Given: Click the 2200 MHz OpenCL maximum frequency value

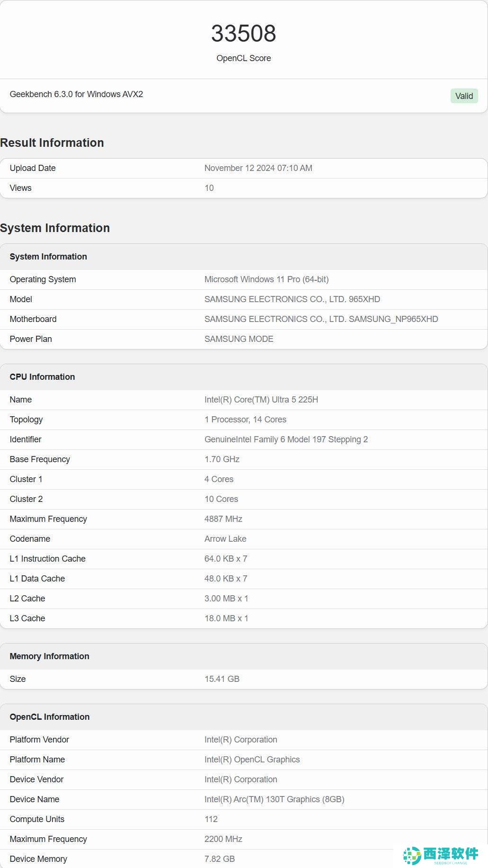Looking at the screenshot, I should coord(223,839).
